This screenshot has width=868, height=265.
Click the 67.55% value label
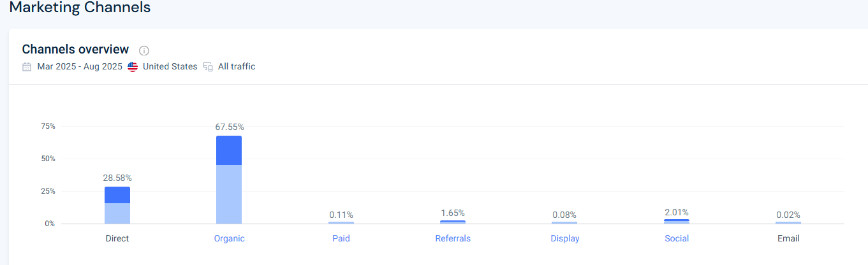click(x=230, y=127)
